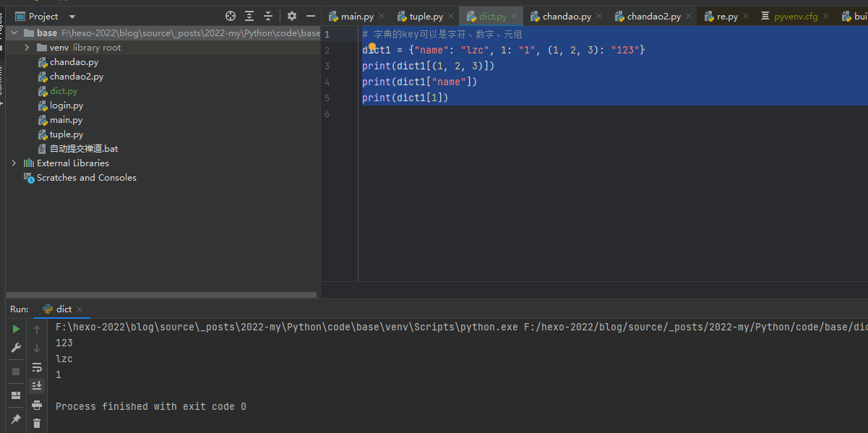Print console output icon
This screenshot has height=433, width=868.
point(37,405)
